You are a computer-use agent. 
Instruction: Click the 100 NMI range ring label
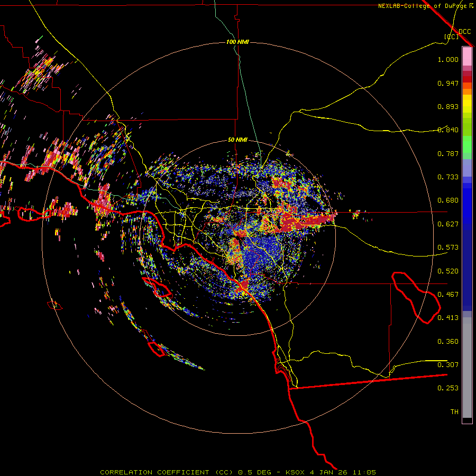click(x=237, y=42)
